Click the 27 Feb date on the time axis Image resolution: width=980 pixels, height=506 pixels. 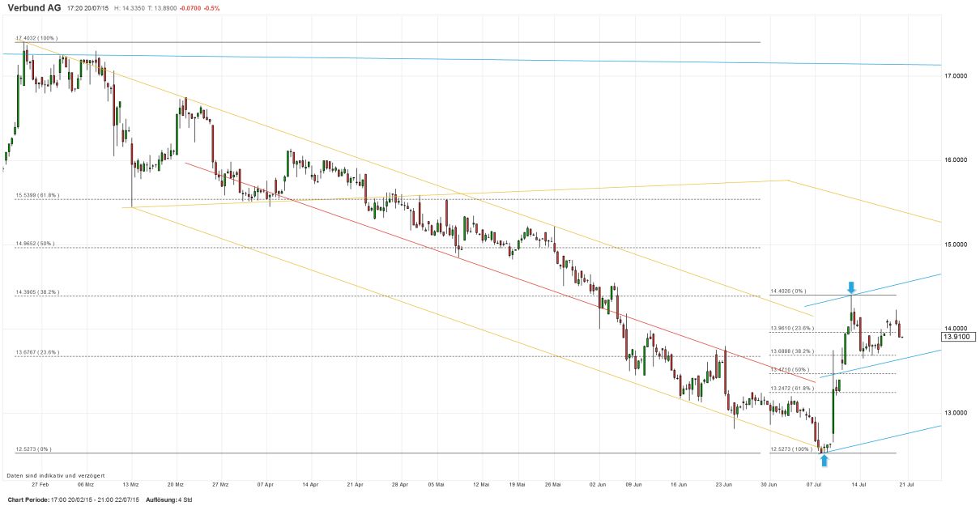click(40, 484)
